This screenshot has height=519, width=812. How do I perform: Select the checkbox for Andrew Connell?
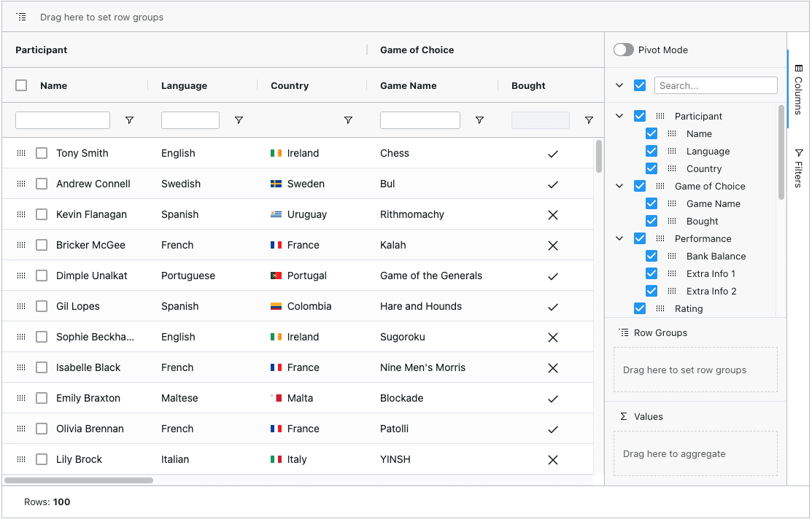coord(42,184)
